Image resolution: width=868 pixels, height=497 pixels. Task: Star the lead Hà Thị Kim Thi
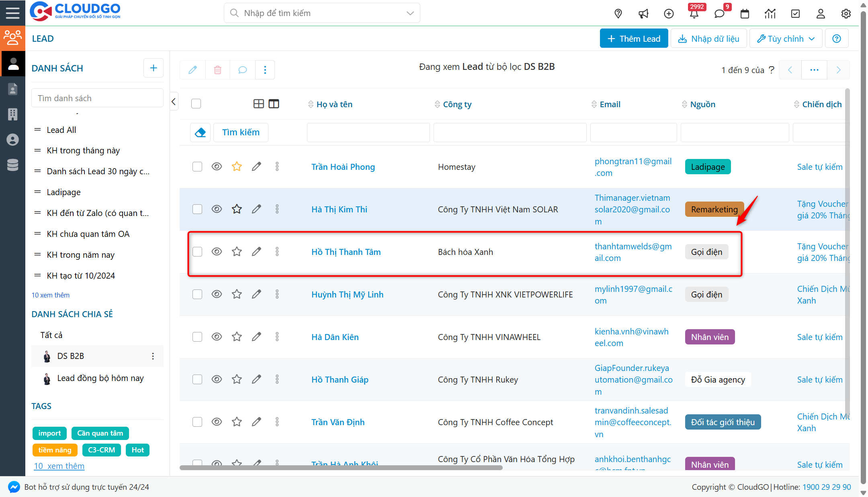coord(237,209)
